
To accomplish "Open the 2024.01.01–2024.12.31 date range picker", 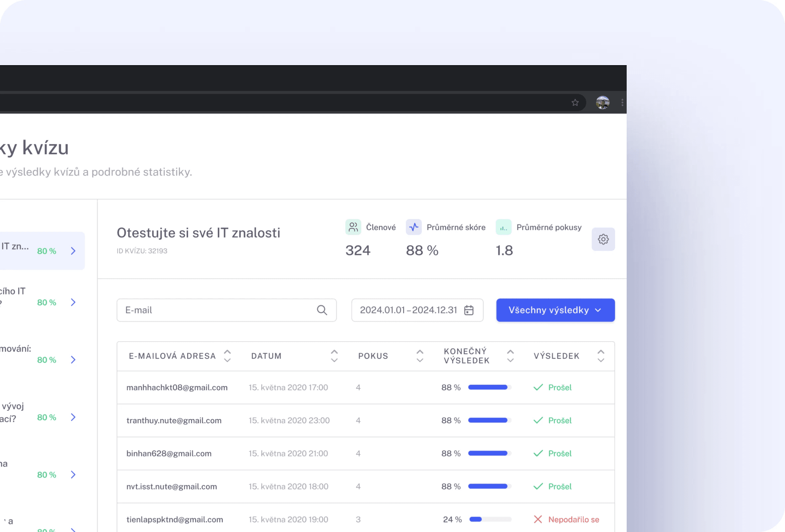I will click(x=417, y=310).
